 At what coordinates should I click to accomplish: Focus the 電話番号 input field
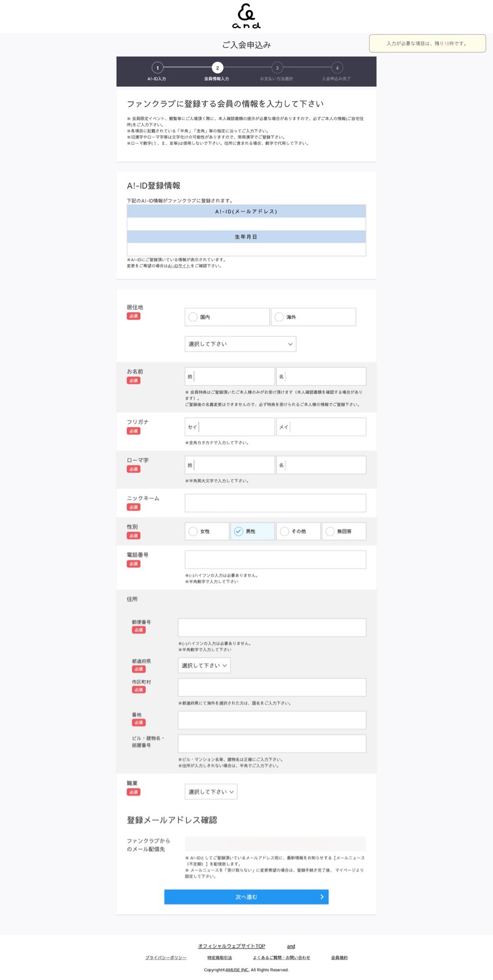tap(275, 560)
